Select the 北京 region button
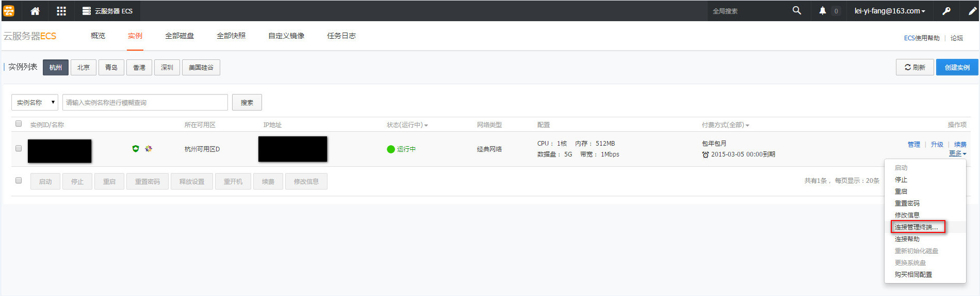Image resolution: width=980 pixels, height=296 pixels. tap(84, 67)
